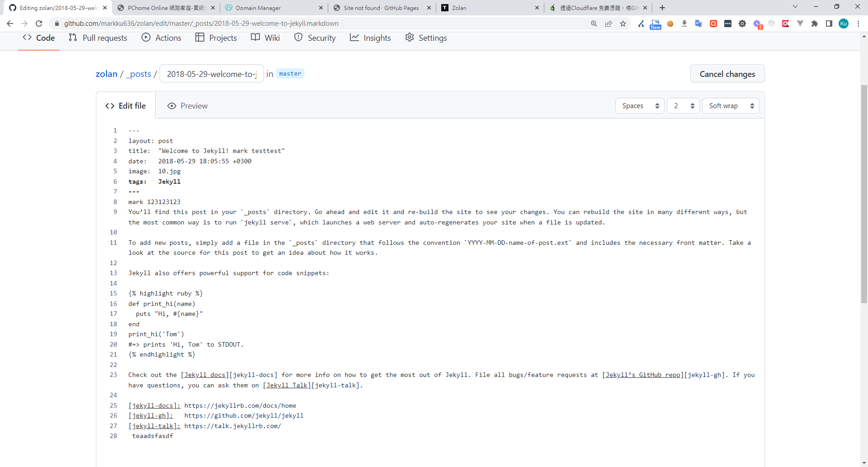Click the file name input field
The image size is (868, 467).
(212, 74)
